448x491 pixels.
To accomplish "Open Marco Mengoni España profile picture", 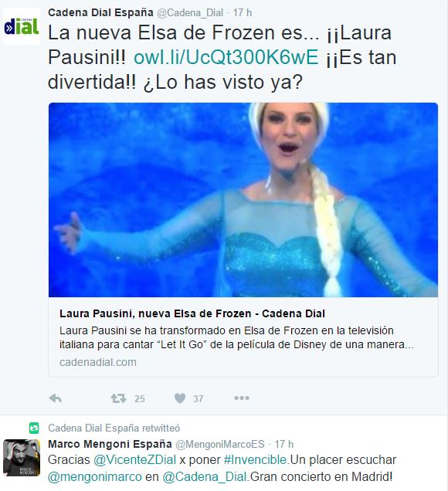I will [x=22, y=458].
